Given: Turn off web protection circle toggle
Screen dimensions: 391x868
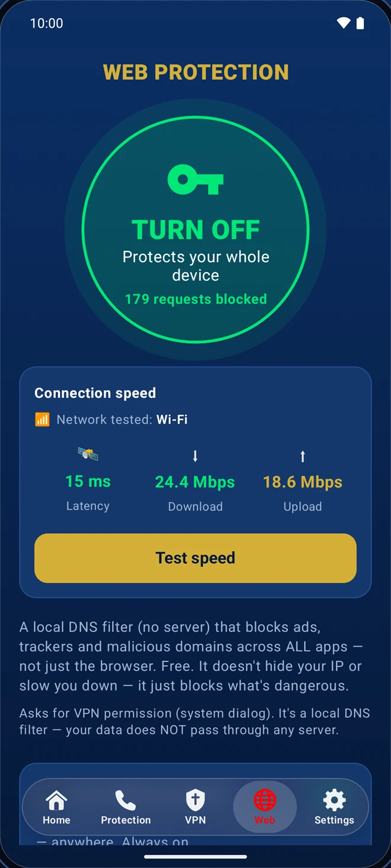Looking at the screenshot, I should pos(195,231).
